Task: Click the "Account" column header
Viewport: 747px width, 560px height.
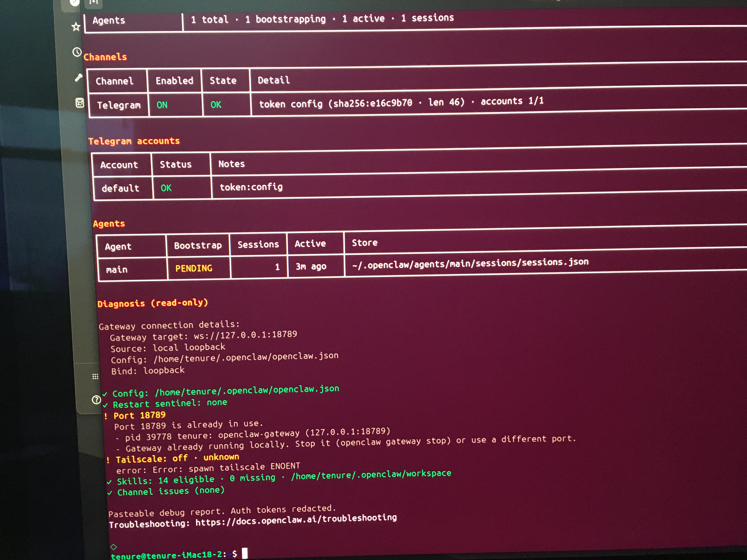Action: [119, 165]
